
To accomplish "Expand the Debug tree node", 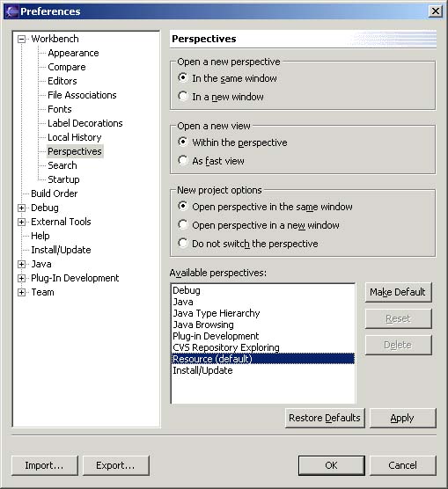I will click(21, 208).
